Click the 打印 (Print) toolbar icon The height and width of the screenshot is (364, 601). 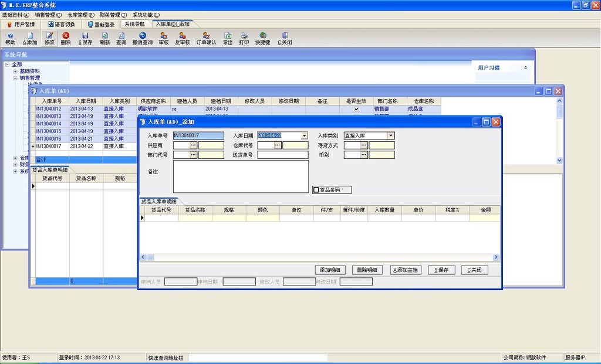244,36
